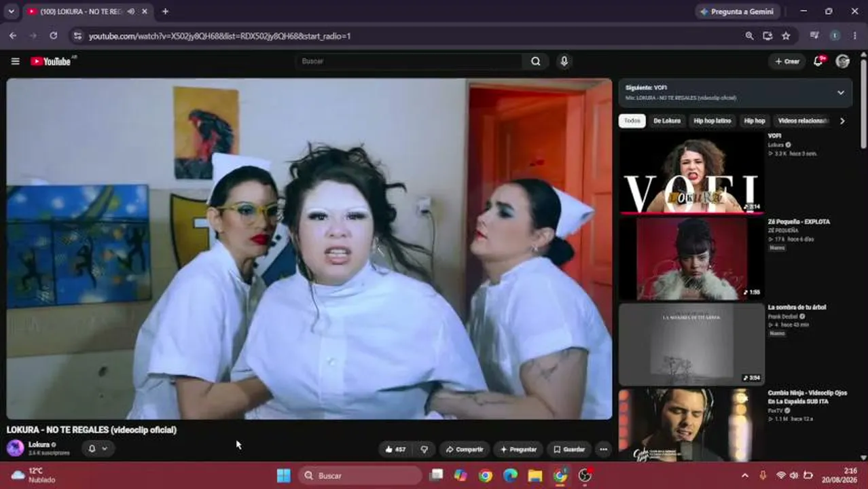The image size is (868, 489).
Task: Open La sombra de tu árbol thumbnail
Action: (x=691, y=344)
